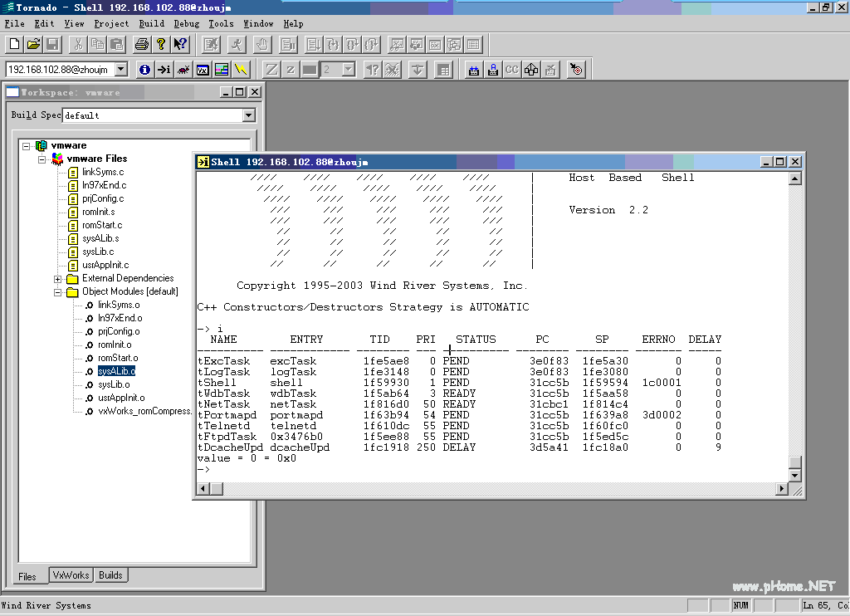850x616 pixels.
Task: Click the Vx simulator icon
Action: 203,70
